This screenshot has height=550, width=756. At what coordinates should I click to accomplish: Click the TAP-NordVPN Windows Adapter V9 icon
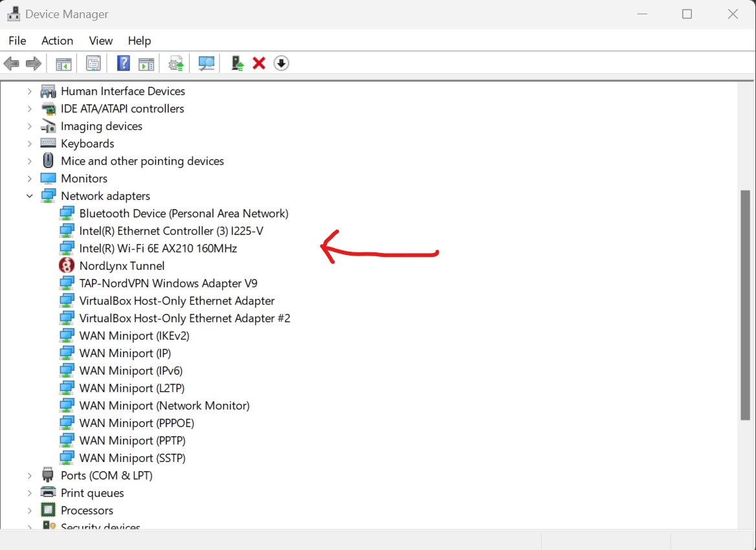pos(67,283)
